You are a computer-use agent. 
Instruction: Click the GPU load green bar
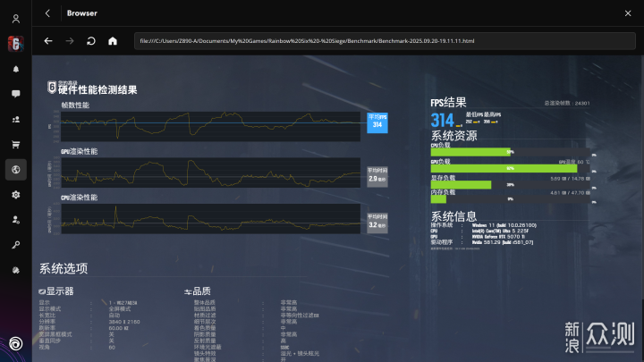[504, 168]
